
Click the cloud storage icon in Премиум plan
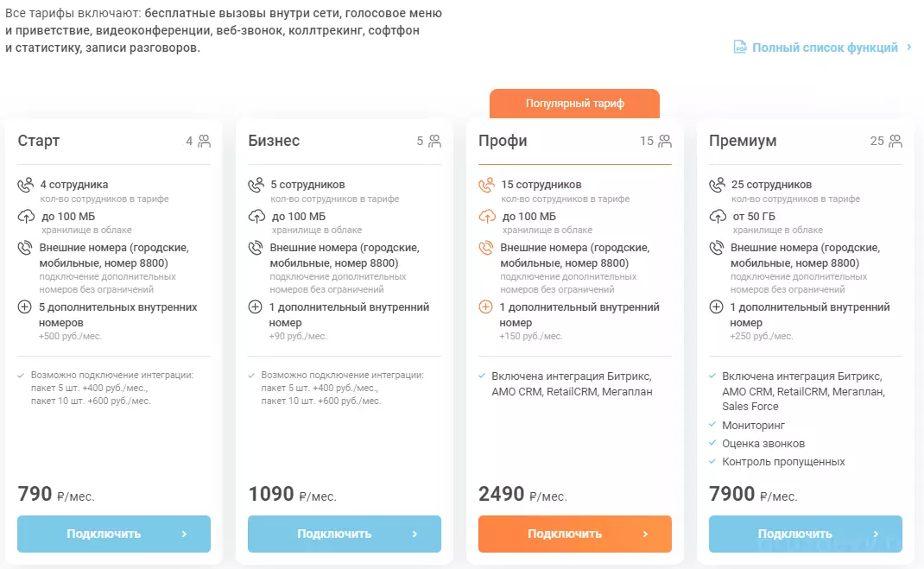pos(717,216)
